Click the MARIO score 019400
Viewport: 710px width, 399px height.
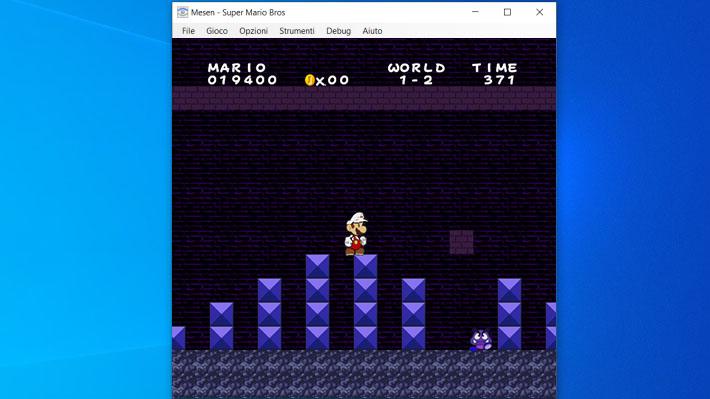pyautogui.click(x=242, y=80)
